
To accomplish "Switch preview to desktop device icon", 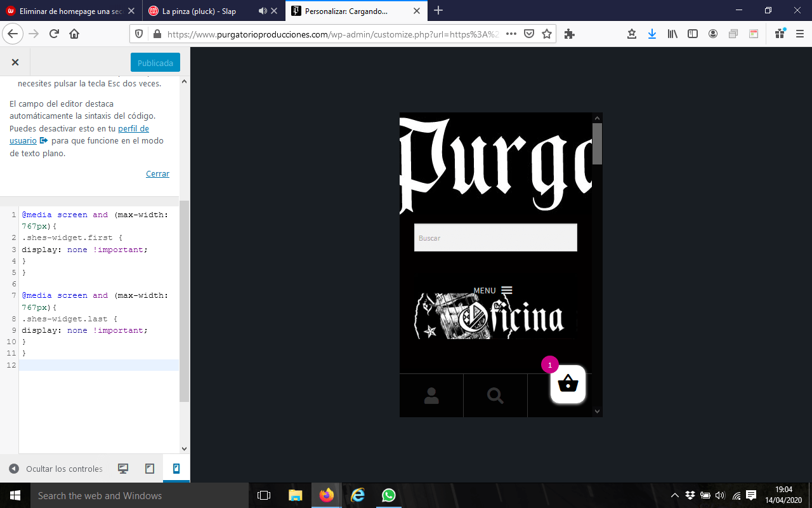I will click(x=123, y=469).
